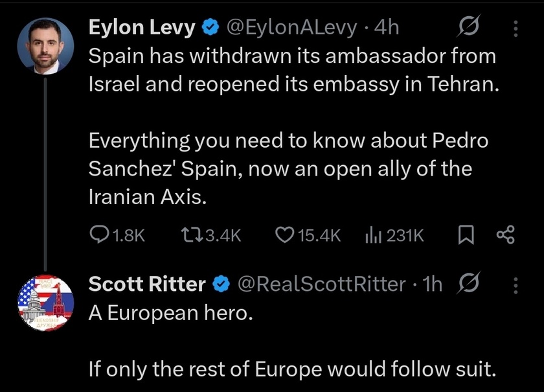Click Eylon Levy's blue verified badge
Image resolution: width=544 pixels, height=392 pixels.
tap(209, 27)
